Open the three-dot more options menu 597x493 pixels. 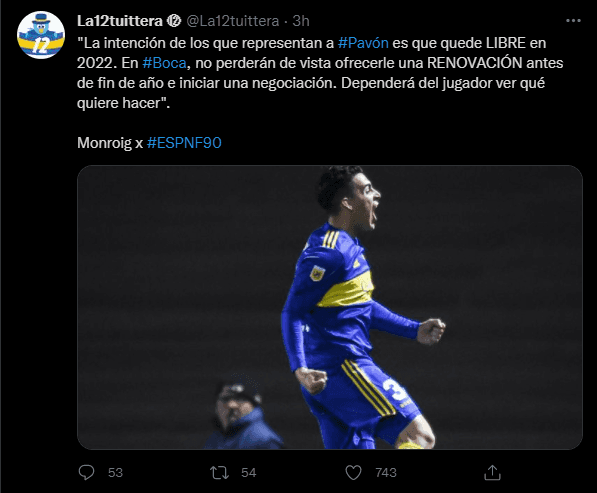[x=573, y=21]
